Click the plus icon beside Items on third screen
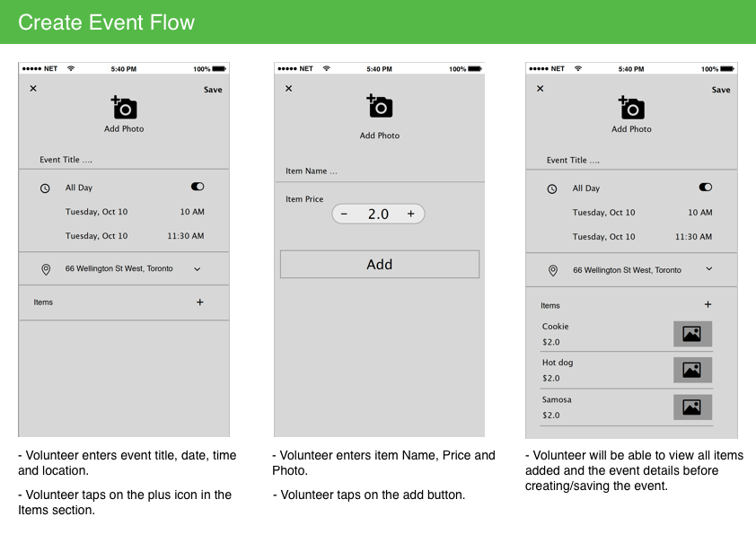This screenshot has width=756, height=534. coord(708,305)
